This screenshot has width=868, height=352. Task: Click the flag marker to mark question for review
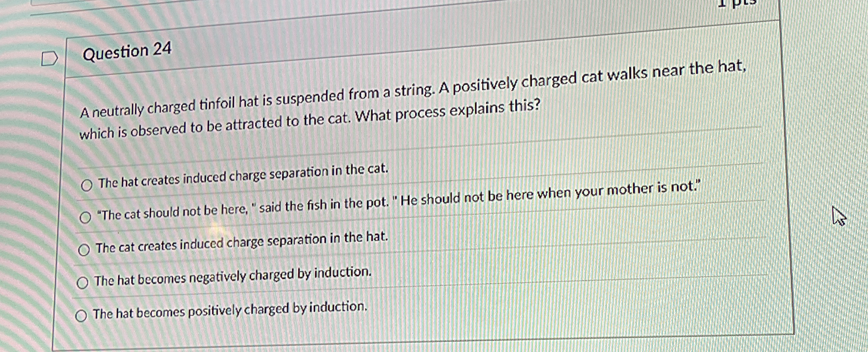click(50, 58)
